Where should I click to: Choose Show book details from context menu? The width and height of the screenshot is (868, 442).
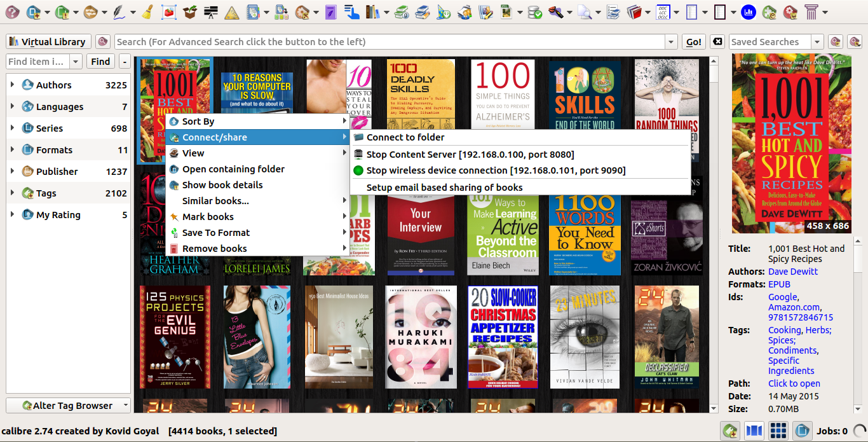(257, 185)
